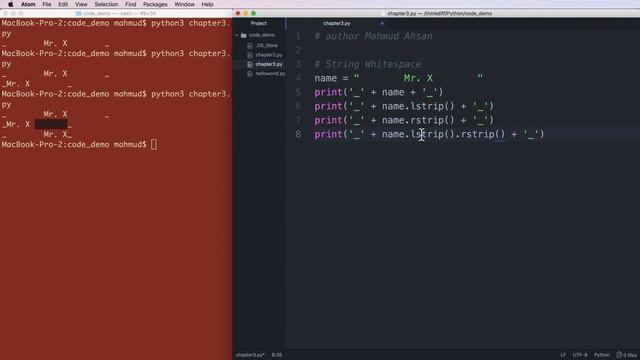640x360 pixels.
Task: Click the file icon beside helloworld.py
Action: 250,73
